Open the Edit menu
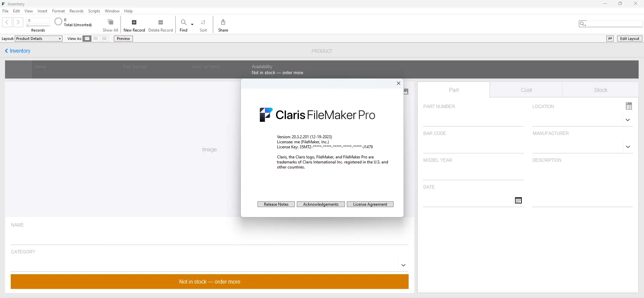644x298 pixels. pyautogui.click(x=16, y=11)
